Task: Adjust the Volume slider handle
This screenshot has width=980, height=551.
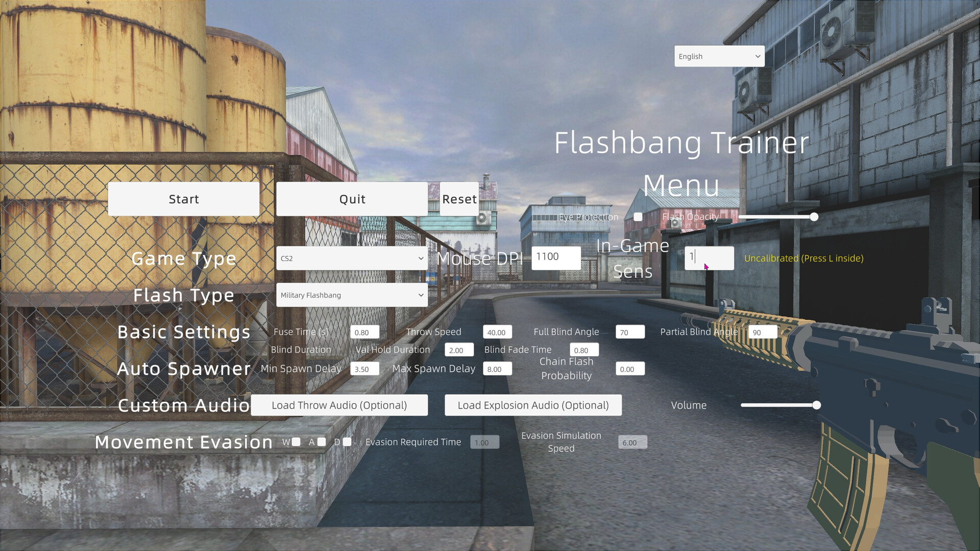Action: (817, 405)
